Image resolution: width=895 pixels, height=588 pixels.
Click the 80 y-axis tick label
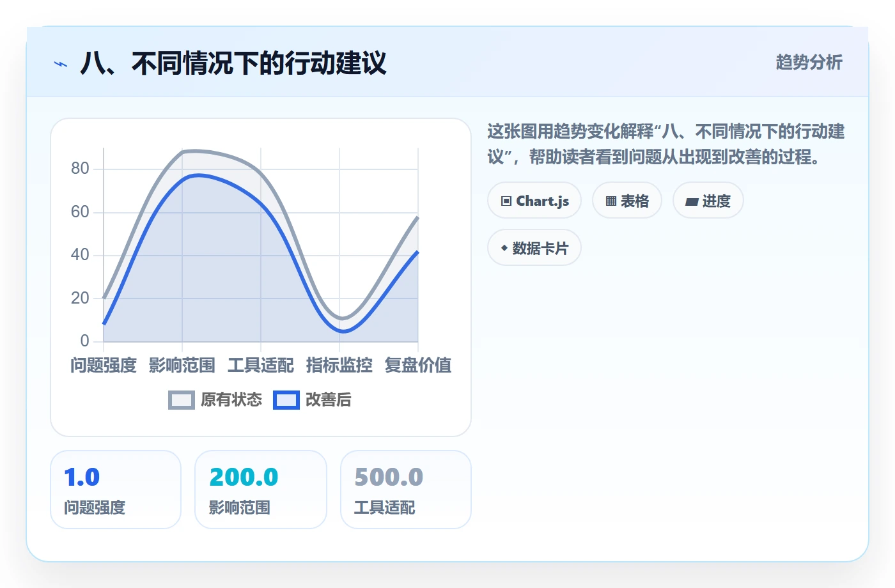(x=80, y=169)
